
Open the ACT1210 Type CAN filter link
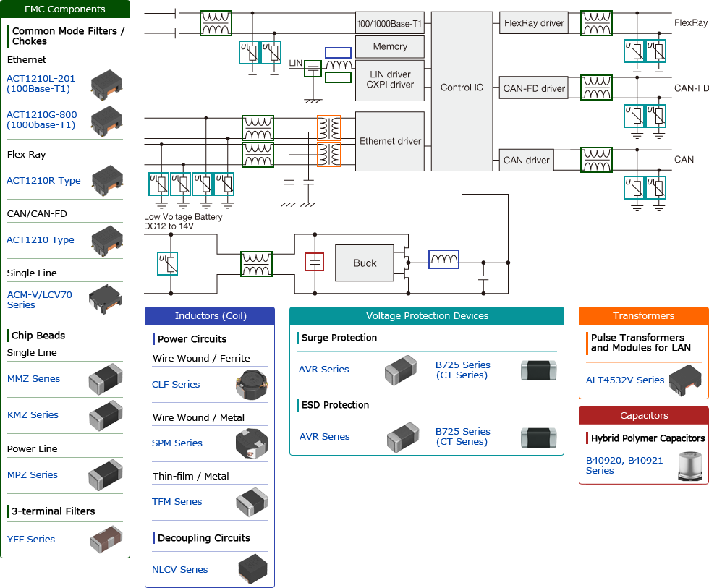(39, 239)
